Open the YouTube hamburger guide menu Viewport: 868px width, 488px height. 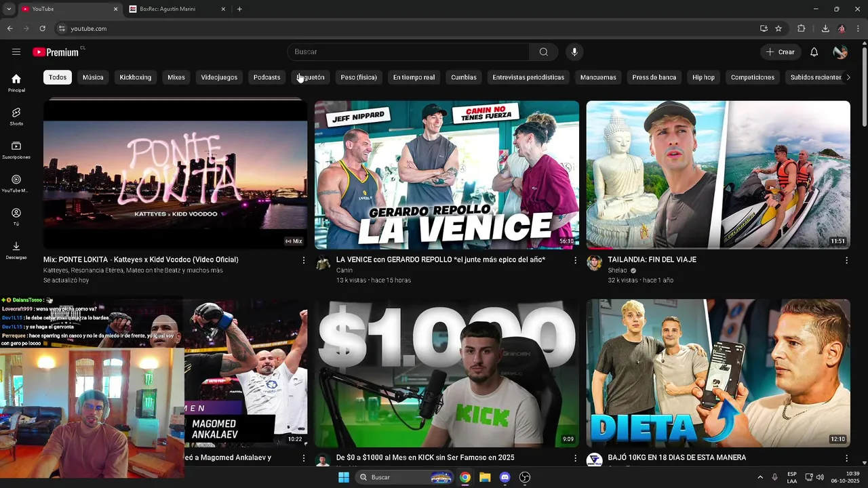pyautogui.click(x=16, y=52)
